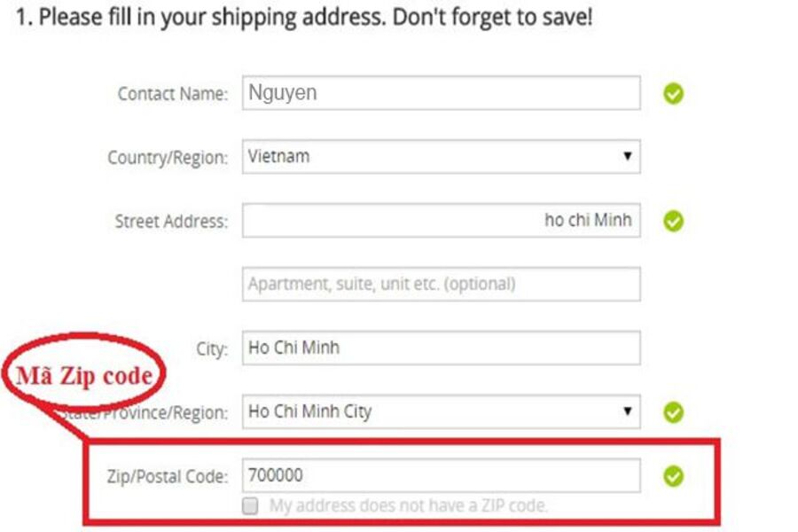The height and width of the screenshot is (532, 798).
Task: Click the arrow on the Country/Region dropdown
Action: pyautogui.click(x=627, y=157)
